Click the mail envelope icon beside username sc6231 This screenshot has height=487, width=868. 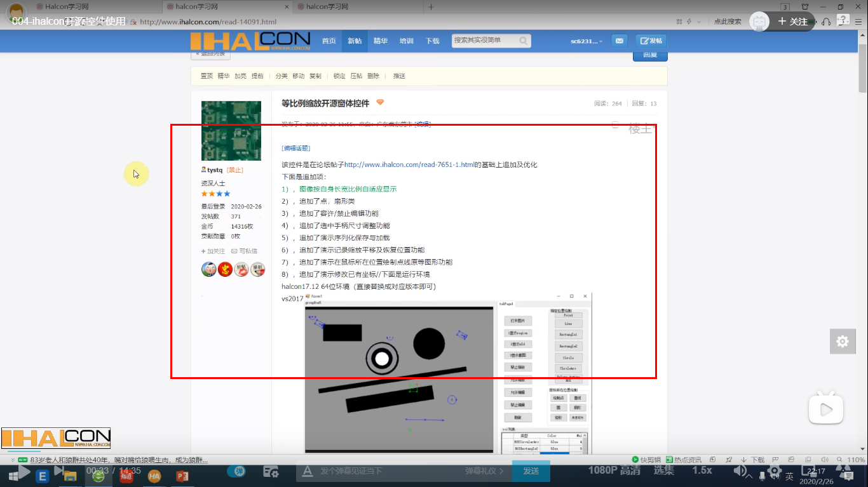(x=620, y=41)
